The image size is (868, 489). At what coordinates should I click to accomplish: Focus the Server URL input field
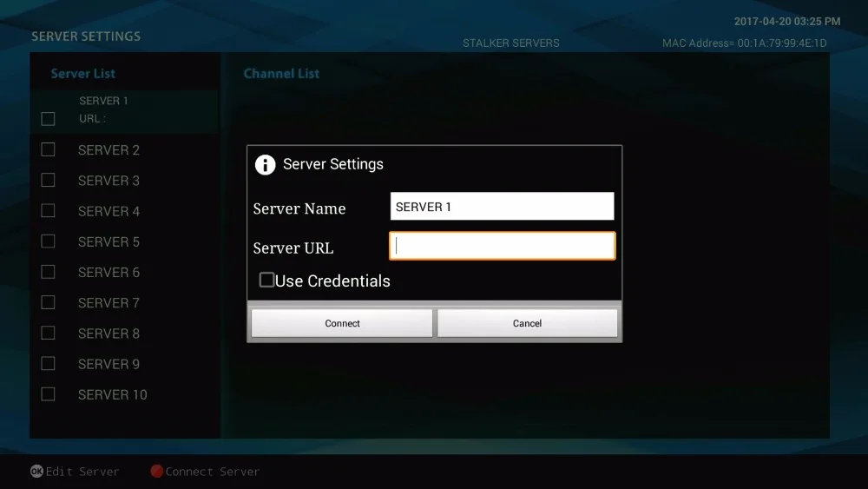[x=502, y=246]
